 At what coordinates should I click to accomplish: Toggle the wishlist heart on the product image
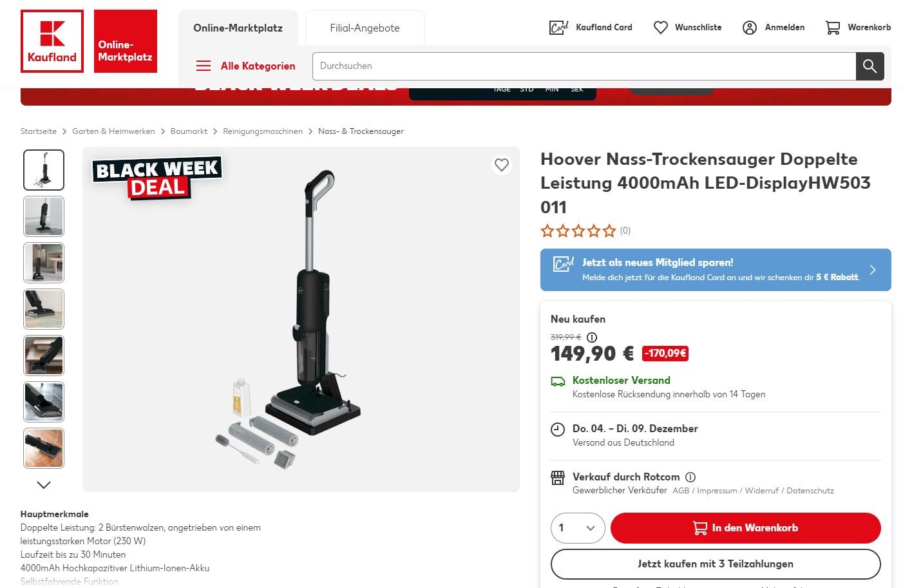coord(502,165)
